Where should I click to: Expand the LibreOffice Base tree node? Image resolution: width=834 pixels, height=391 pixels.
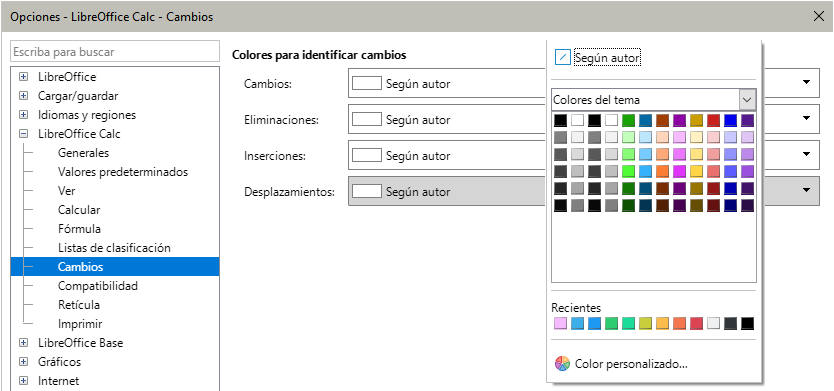point(23,343)
